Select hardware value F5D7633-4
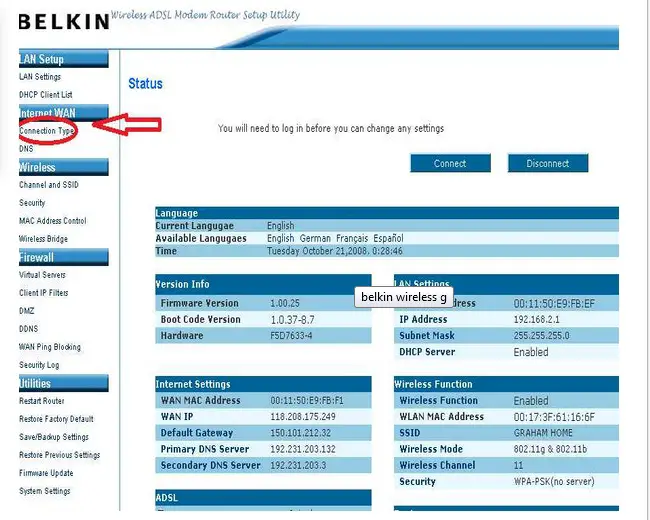Image resolution: width=650 pixels, height=520 pixels. click(x=291, y=335)
